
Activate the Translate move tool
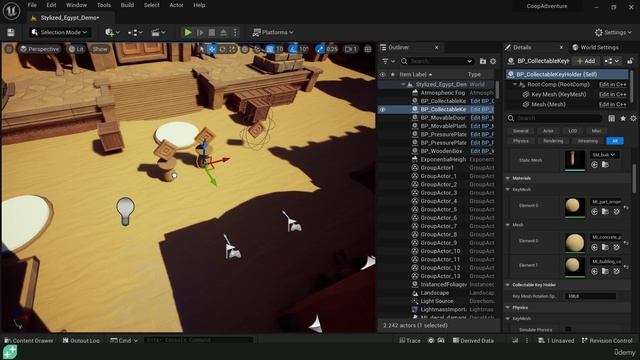click(x=212, y=49)
